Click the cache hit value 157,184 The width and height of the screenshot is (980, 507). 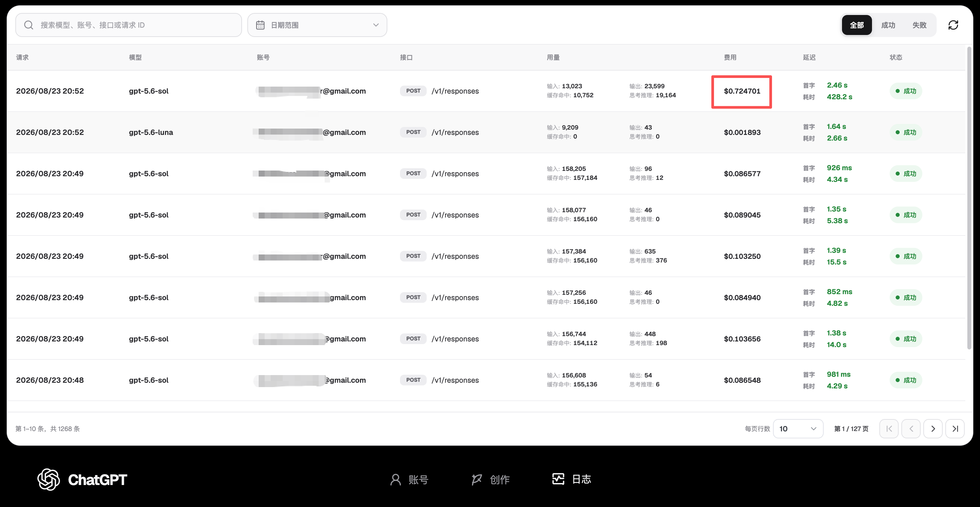coord(585,178)
